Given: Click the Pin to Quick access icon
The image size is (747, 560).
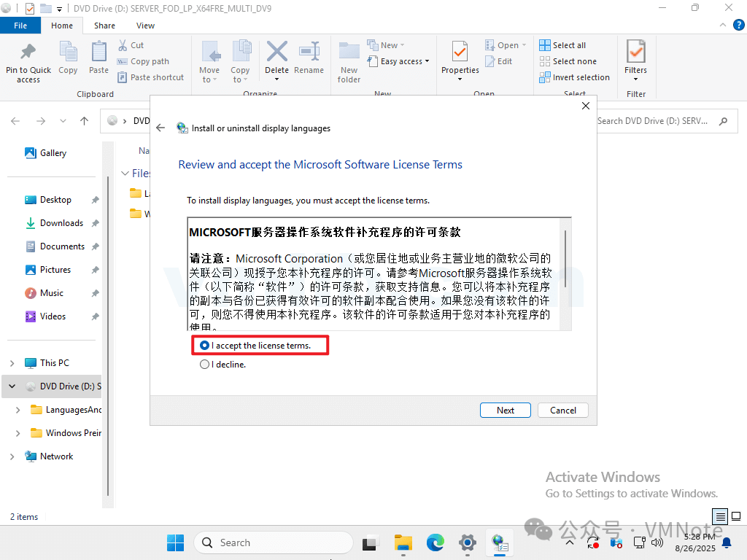Looking at the screenshot, I should click(x=28, y=52).
